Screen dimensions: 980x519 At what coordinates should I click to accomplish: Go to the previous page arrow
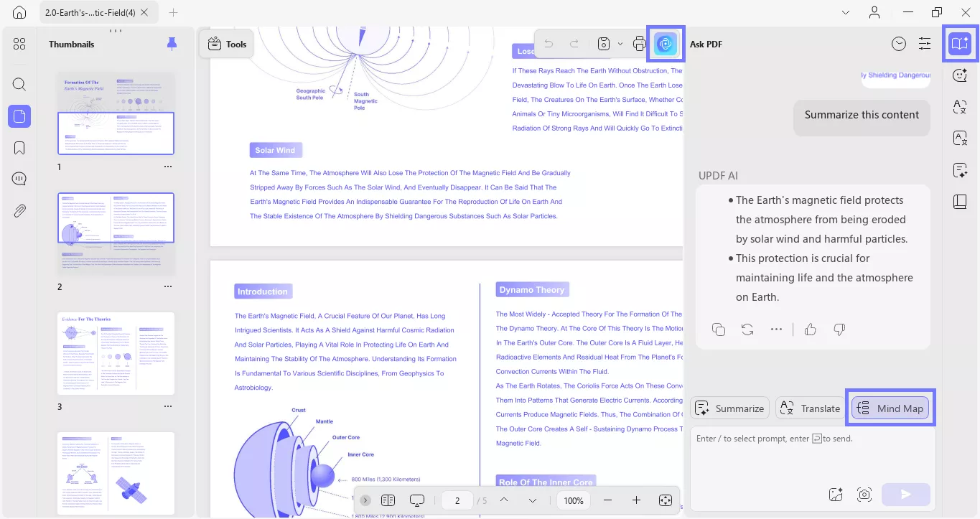pos(504,500)
